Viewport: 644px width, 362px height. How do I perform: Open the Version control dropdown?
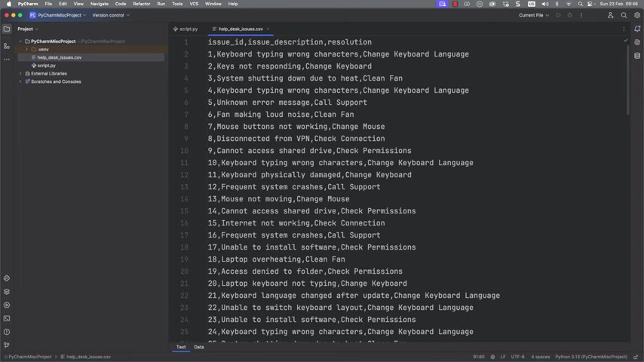point(111,15)
